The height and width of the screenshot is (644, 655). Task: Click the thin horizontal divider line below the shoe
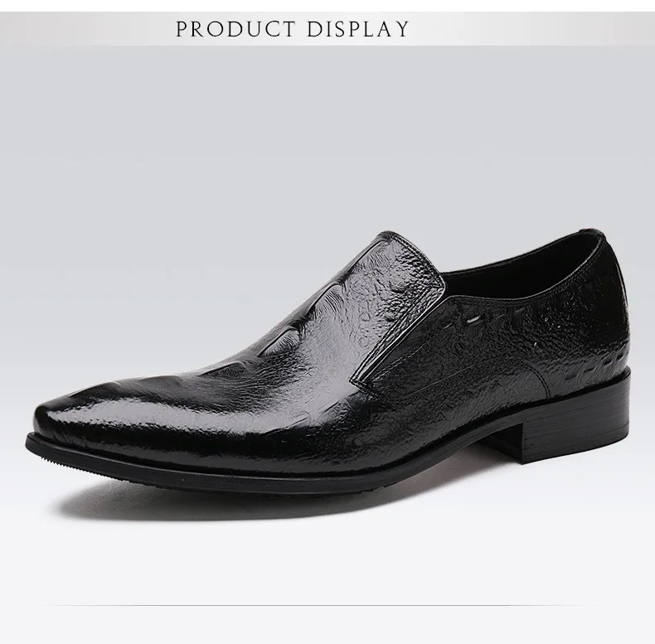(x=327, y=604)
